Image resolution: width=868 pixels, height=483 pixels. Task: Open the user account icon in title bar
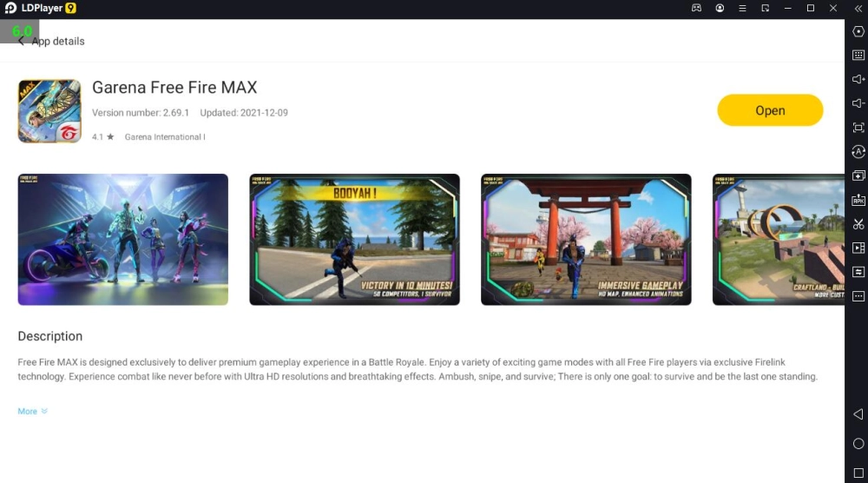click(x=720, y=8)
